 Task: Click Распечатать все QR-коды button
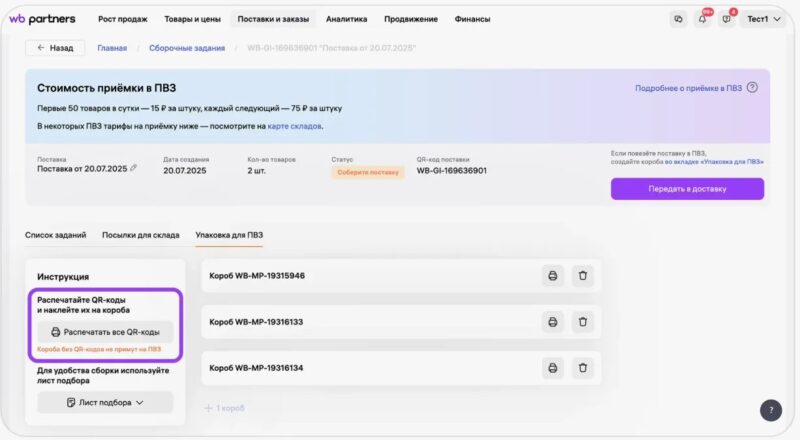105,332
